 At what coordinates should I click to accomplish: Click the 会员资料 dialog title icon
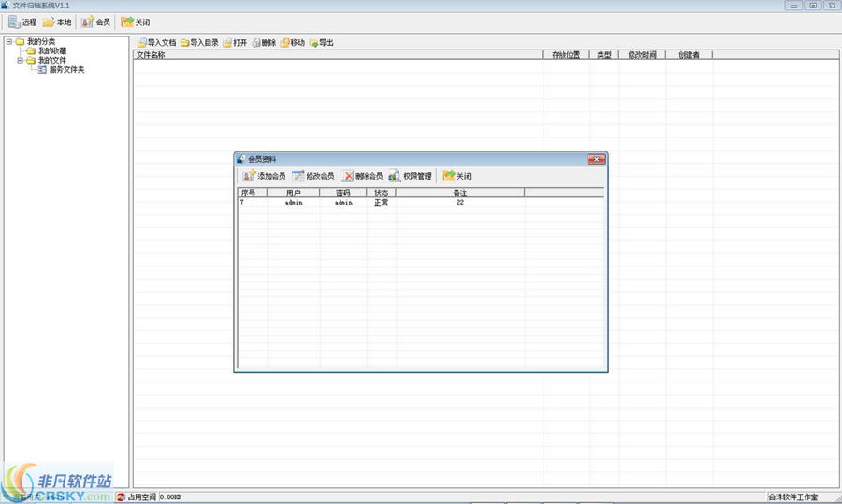241,159
